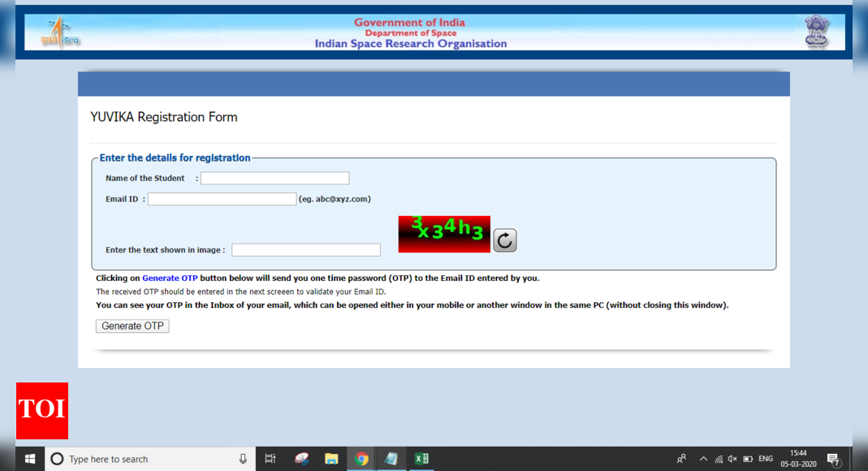The width and height of the screenshot is (868, 471).
Task: Click the TOI logo
Action: pyautogui.click(x=42, y=411)
